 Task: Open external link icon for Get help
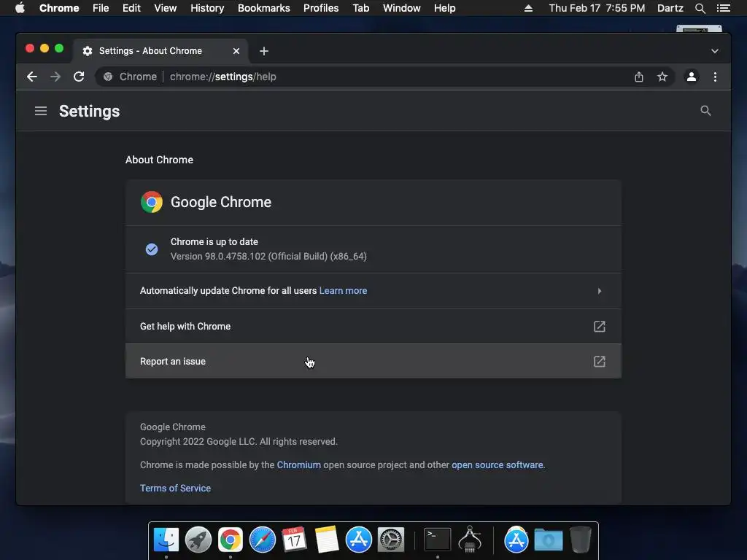(x=600, y=326)
